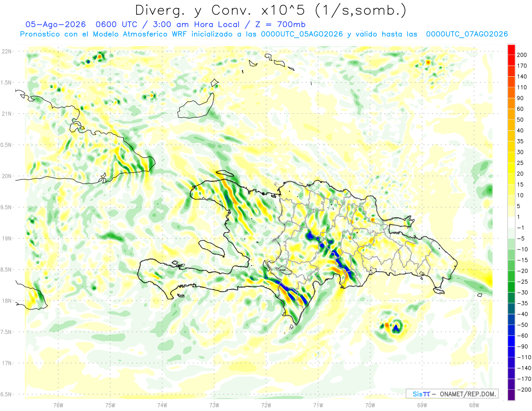Click the "17N" latitude label
Viewport: 532px width, 411px height.
pos(8,363)
